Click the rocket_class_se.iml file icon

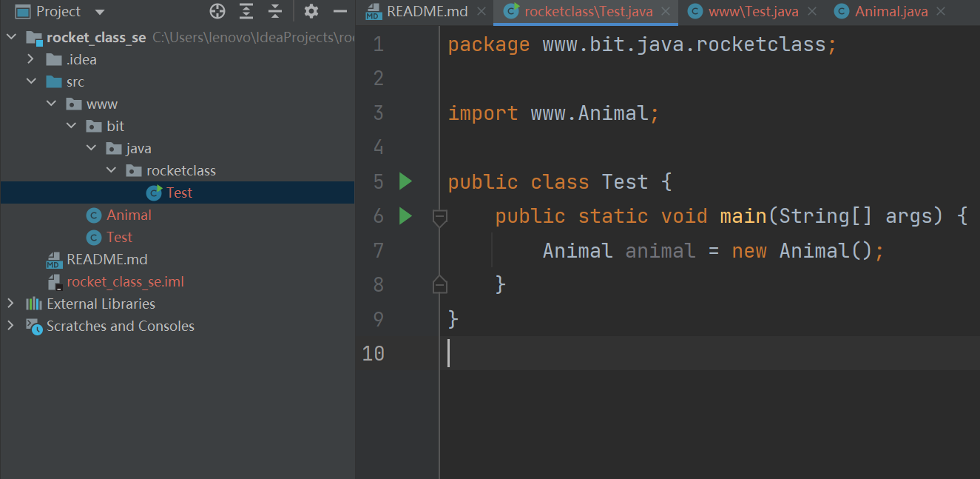[54, 282]
